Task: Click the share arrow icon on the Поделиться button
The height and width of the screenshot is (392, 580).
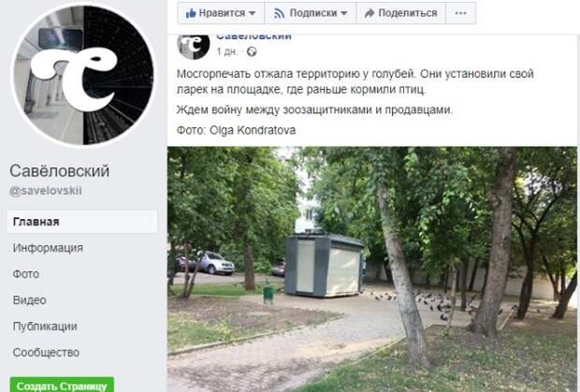Action: coord(370,13)
